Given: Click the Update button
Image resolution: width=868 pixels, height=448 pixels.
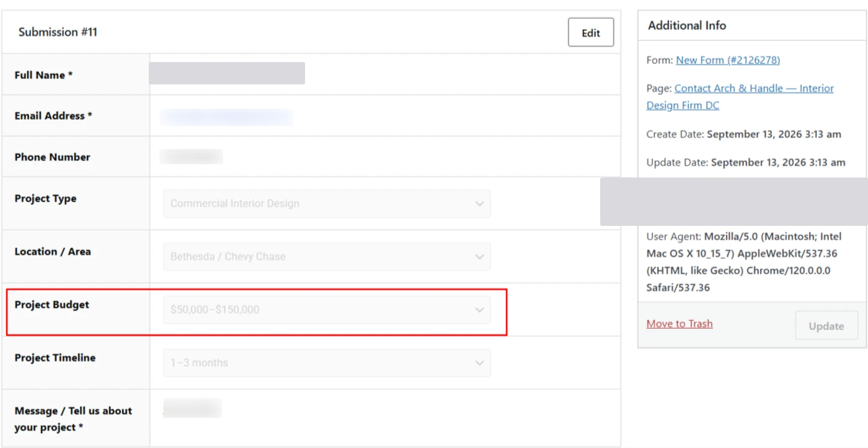Looking at the screenshot, I should point(826,326).
